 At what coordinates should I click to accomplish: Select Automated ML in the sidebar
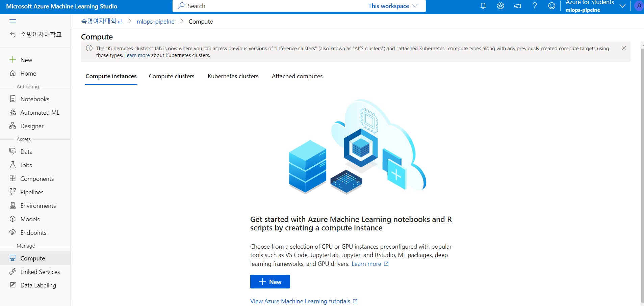(40, 112)
